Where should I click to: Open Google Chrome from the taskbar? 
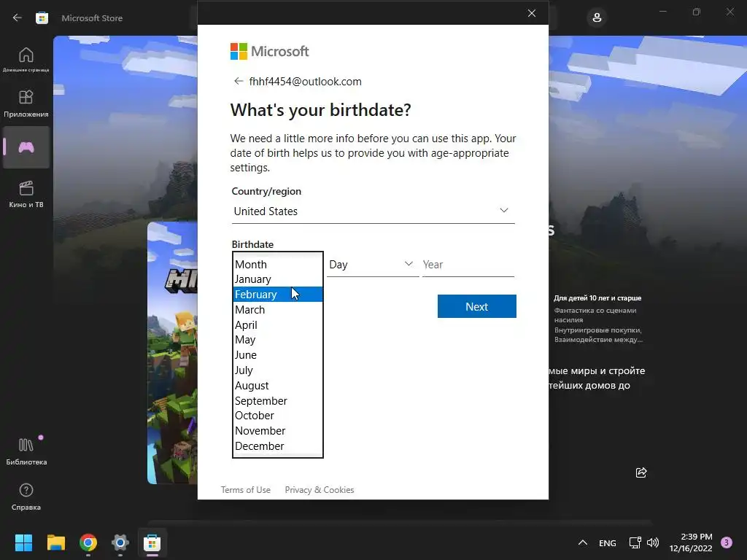point(88,542)
